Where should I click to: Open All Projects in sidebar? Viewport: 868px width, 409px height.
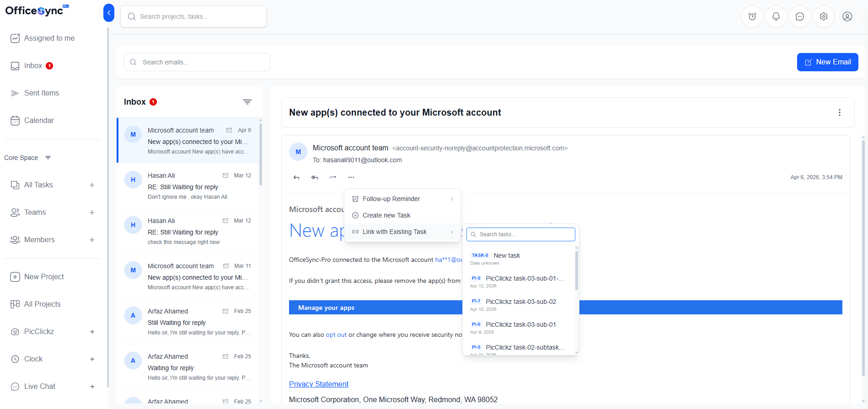[35, 304]
